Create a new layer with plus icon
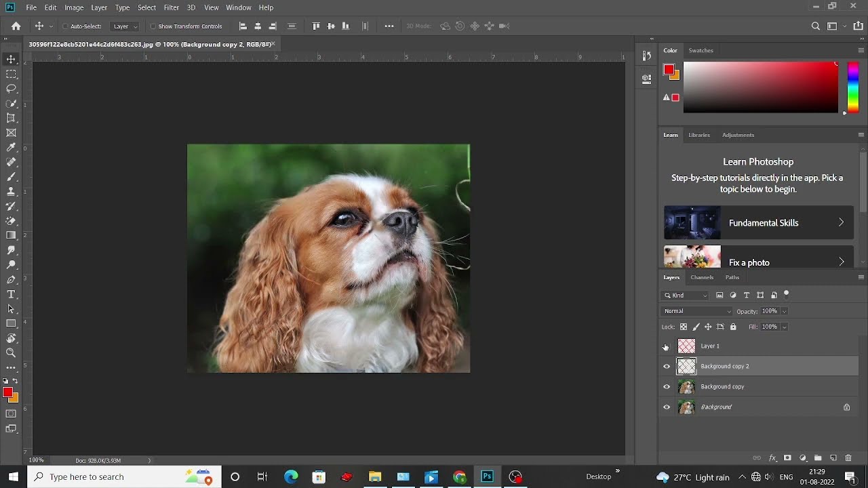Image resolution: width=868 pixels, height=488 pixels. click(x=833, y=458)
